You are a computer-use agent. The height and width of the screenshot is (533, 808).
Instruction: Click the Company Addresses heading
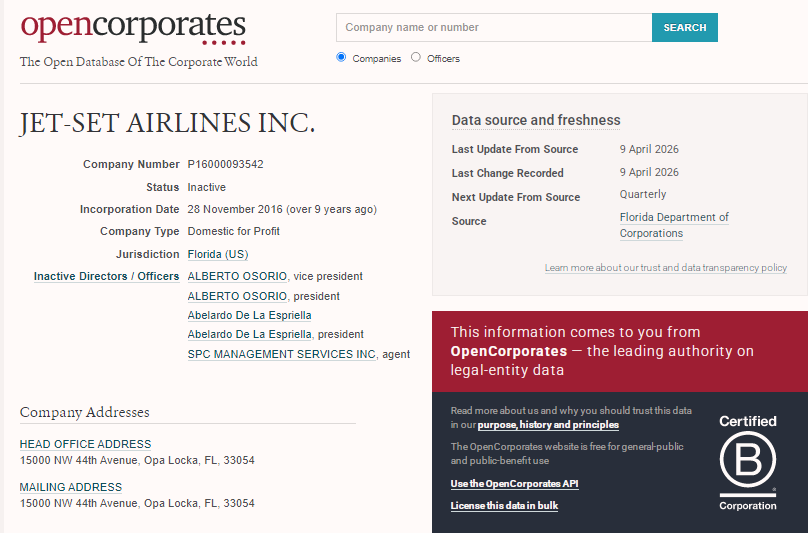pos(85,412)
